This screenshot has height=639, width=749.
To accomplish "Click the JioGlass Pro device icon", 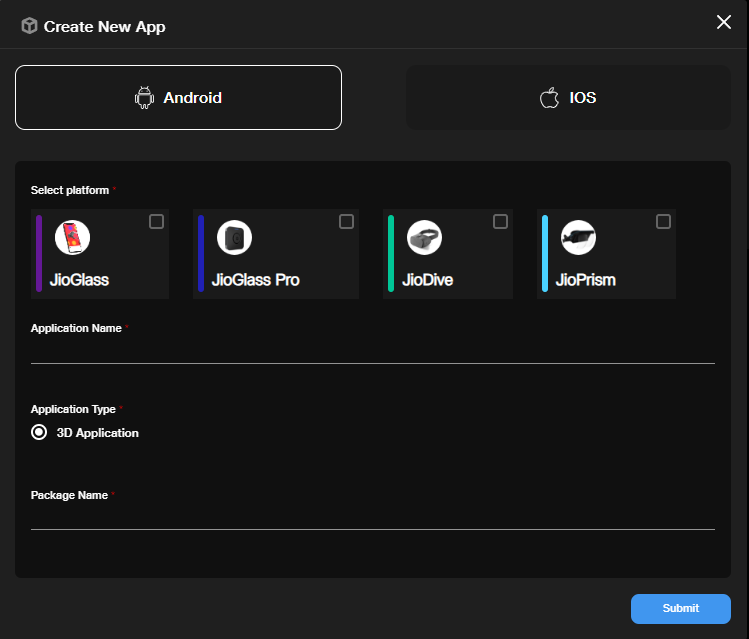I will [x=234, y=238].
